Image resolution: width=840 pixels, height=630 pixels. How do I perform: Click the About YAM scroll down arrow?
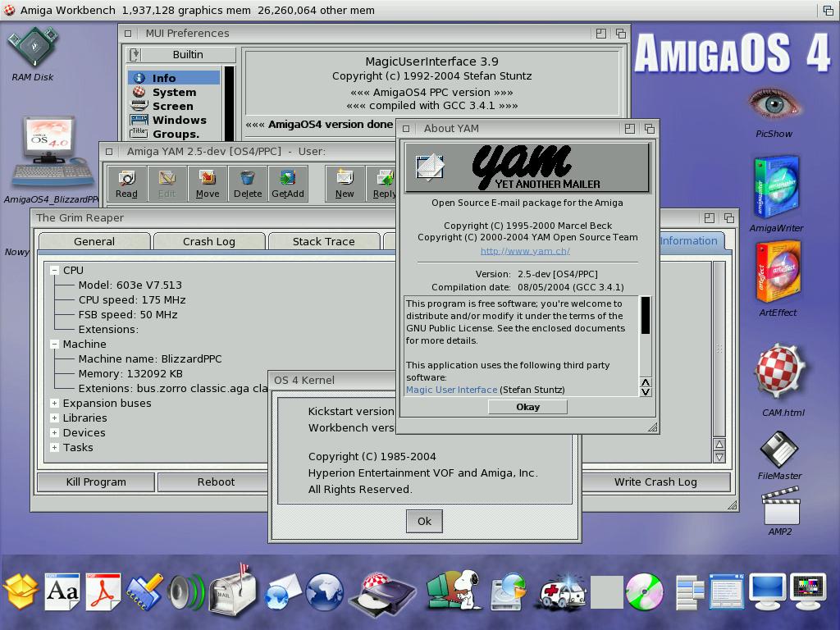click(x=646, y=391)
